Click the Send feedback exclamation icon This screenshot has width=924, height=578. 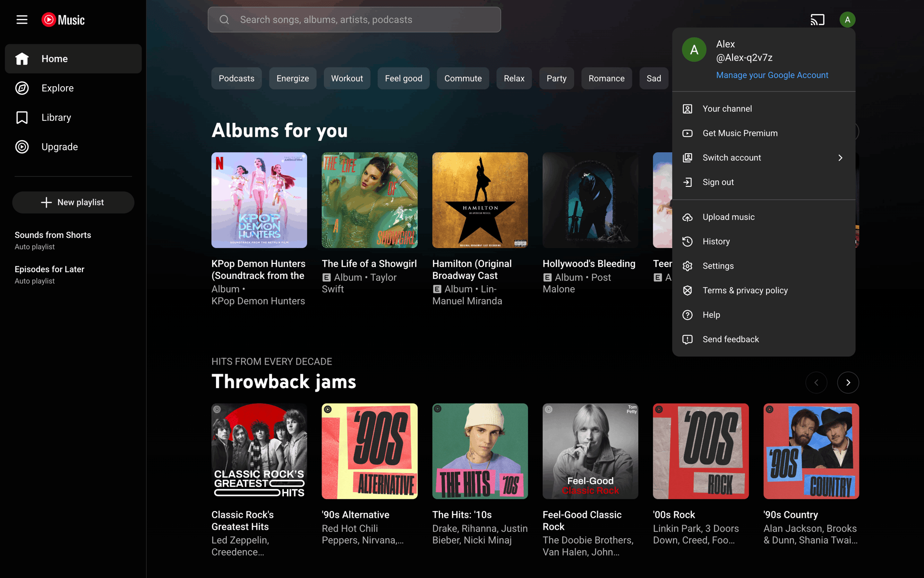(x=687, y=340)
